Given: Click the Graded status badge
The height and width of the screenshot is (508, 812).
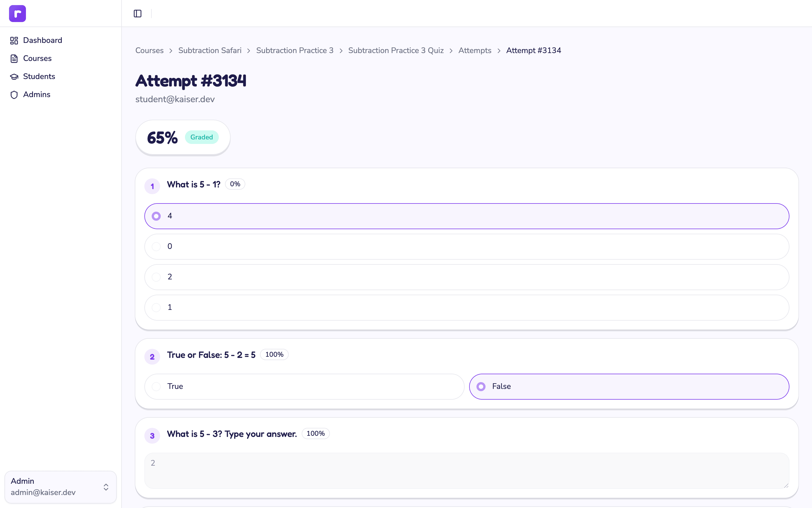Looking at the screenshot, I should click(202, 137).
